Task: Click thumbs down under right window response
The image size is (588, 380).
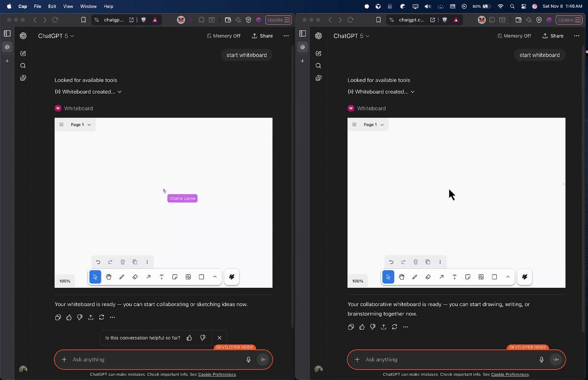Action: pos(372,327)
